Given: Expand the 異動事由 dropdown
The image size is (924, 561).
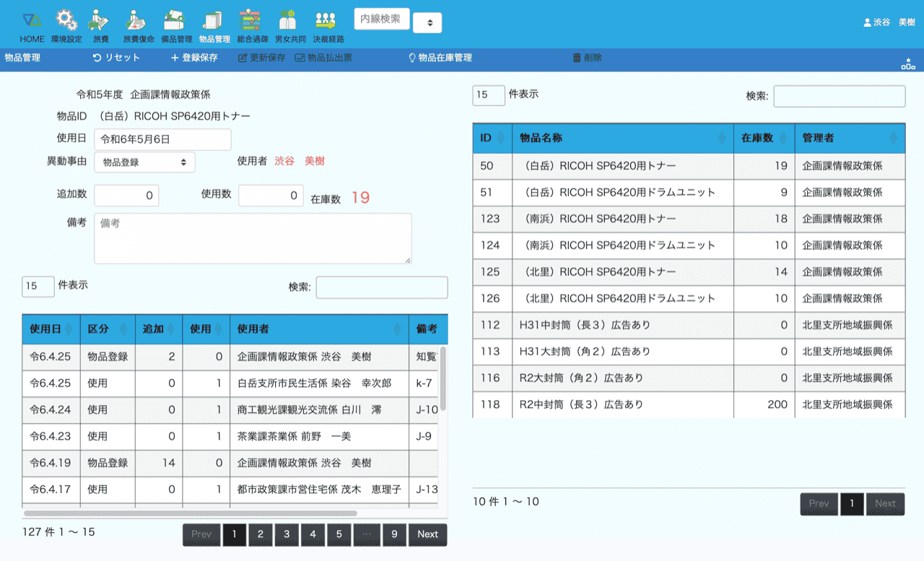Looking at the screenshot, I should coord(144,162).
